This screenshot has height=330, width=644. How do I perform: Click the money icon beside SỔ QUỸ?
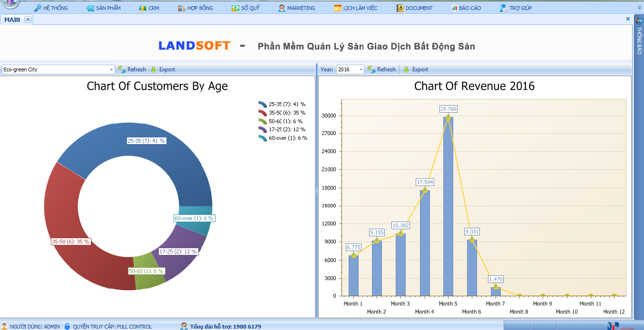click(x=235, y=8)
